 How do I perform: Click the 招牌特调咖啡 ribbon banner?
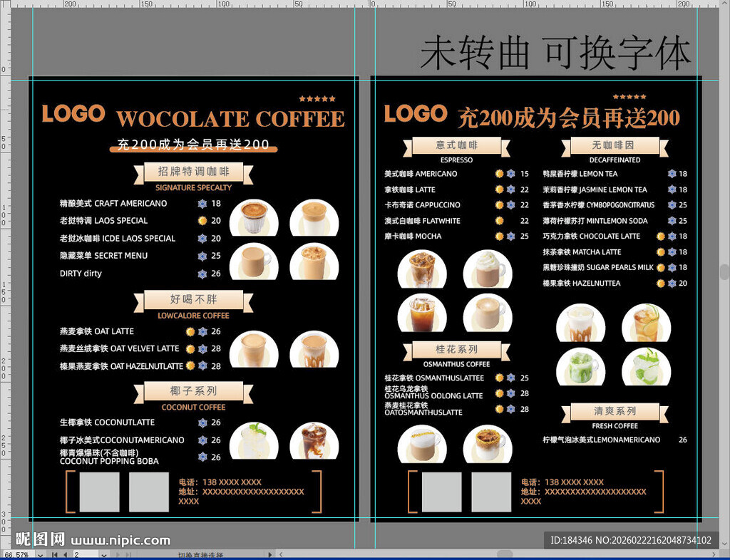tap(193, 172)
